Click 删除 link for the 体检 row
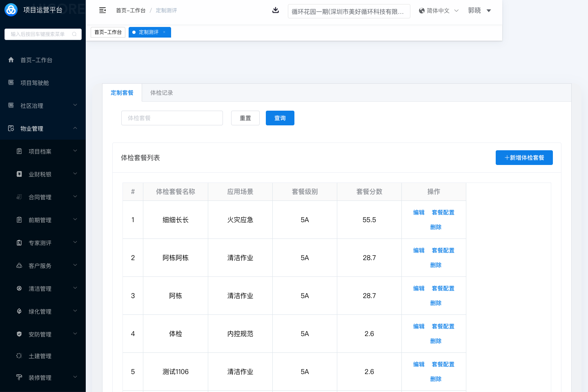Screen dimensions: 588x392 [436, 341]
